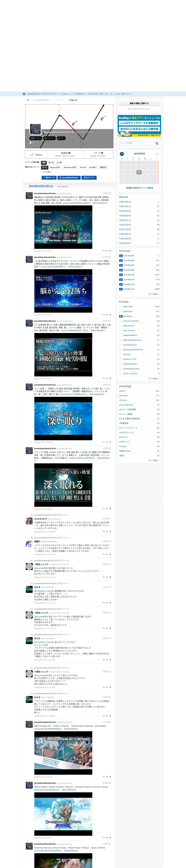Image resolution: width=186 pixels, height=868 pixels.
Task: Toggle RTのみ filter
Action: tap(83, 168)
